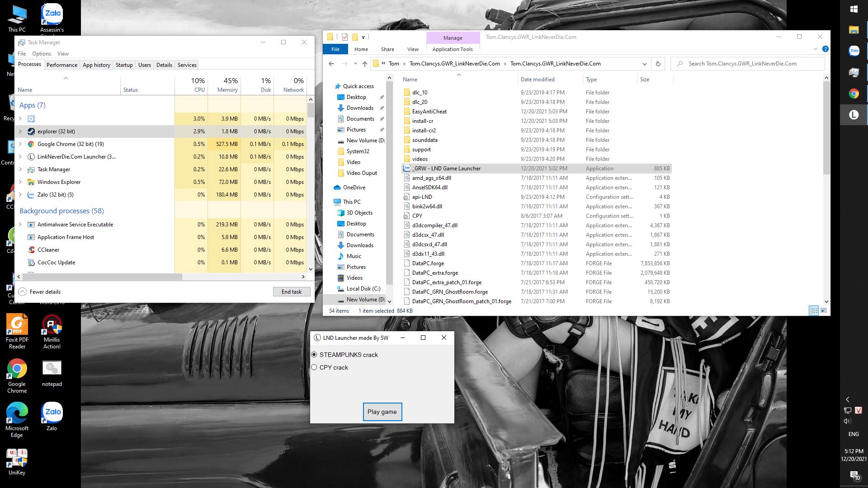Expand the Google Chrome process group

coord(20,144)
